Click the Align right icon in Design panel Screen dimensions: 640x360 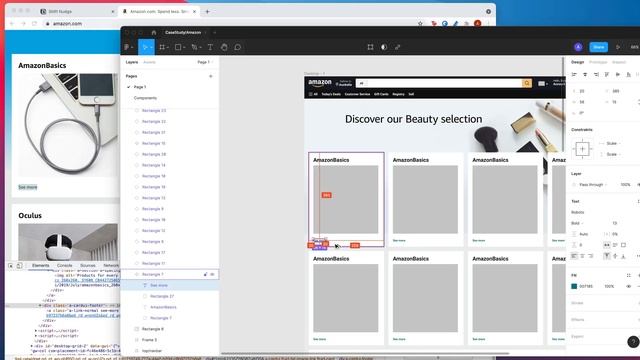(x=596, y=75)
